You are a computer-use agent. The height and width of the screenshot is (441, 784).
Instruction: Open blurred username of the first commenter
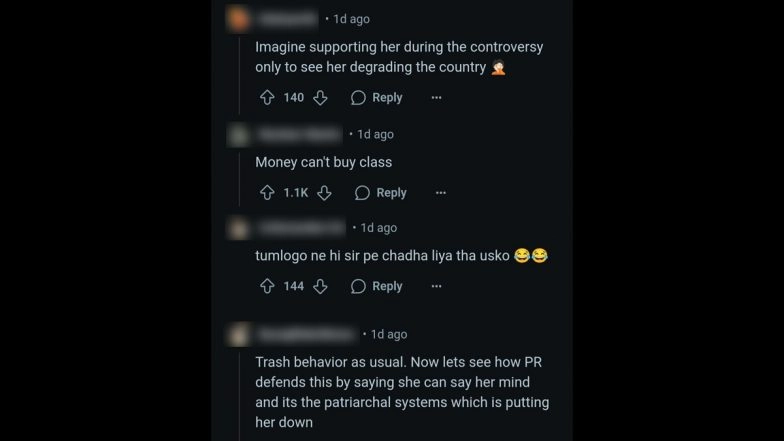(x=288, y=19)
